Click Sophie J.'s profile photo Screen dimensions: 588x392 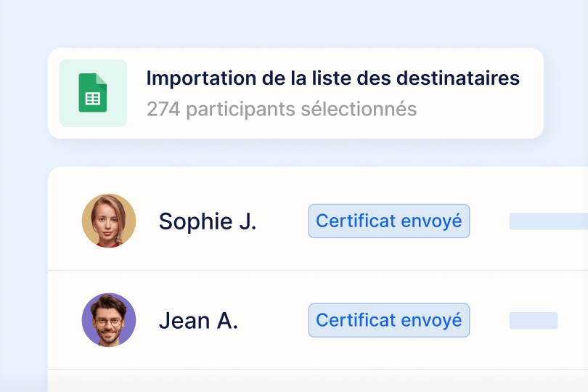(109, 221)
